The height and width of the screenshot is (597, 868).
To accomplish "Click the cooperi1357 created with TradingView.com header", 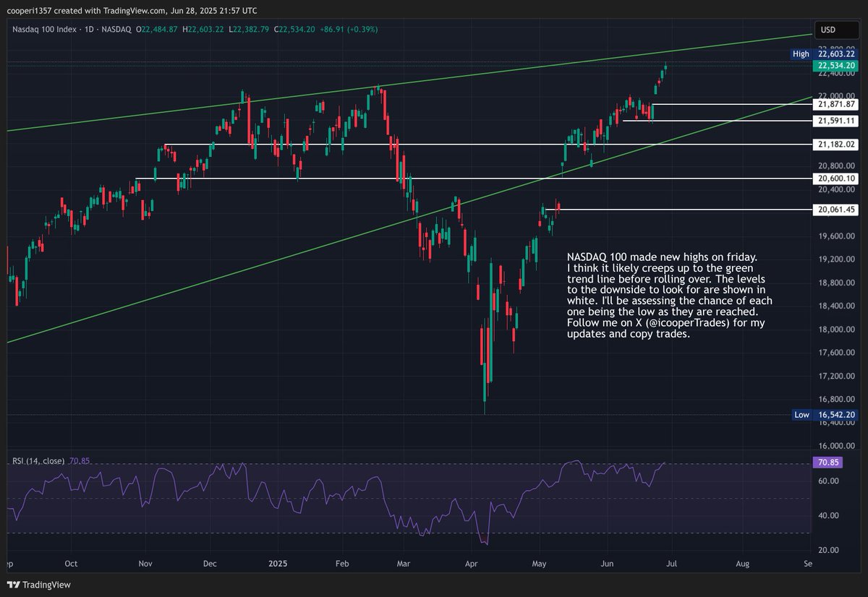I will (x=133, y=10).
